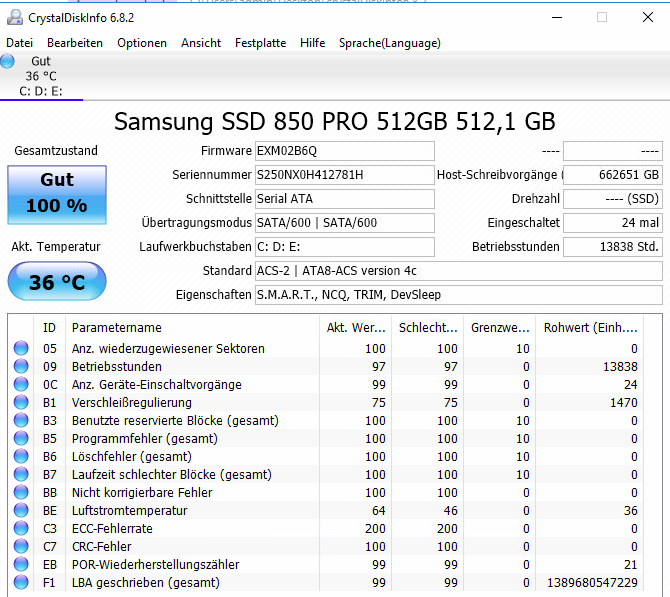Click status orb for ECC-Fehlerrate row
This screenshot has width=670, height=597.
[x=21, y=528]
